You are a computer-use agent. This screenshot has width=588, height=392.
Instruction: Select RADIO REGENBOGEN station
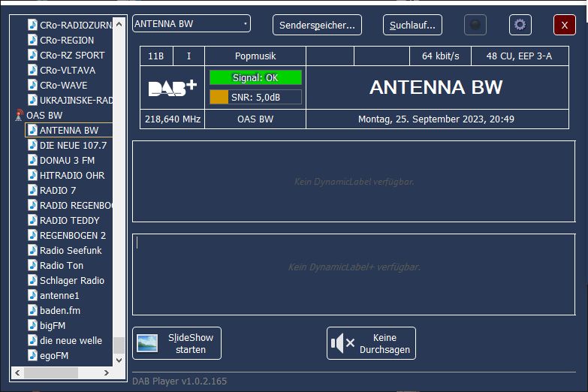click(x=76, y=205)
